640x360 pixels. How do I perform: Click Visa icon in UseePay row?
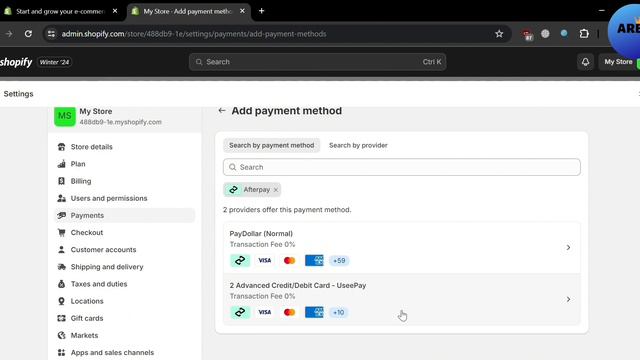click(264, 312)
